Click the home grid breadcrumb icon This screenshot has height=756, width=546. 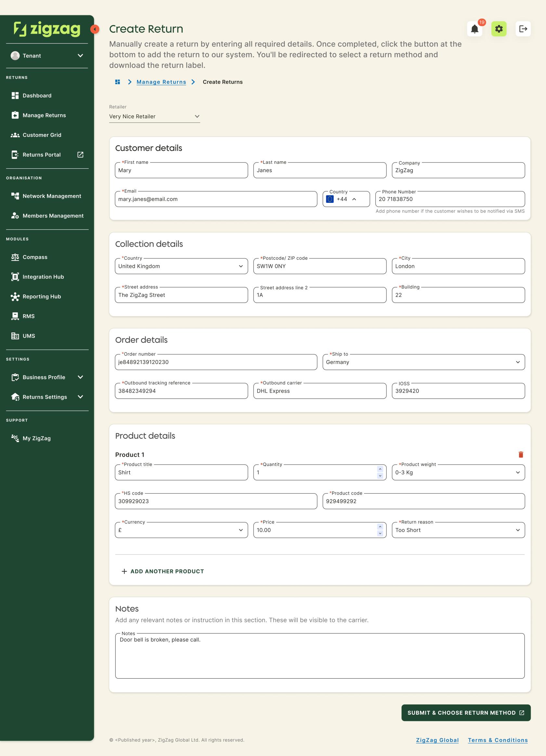[117, 82]
